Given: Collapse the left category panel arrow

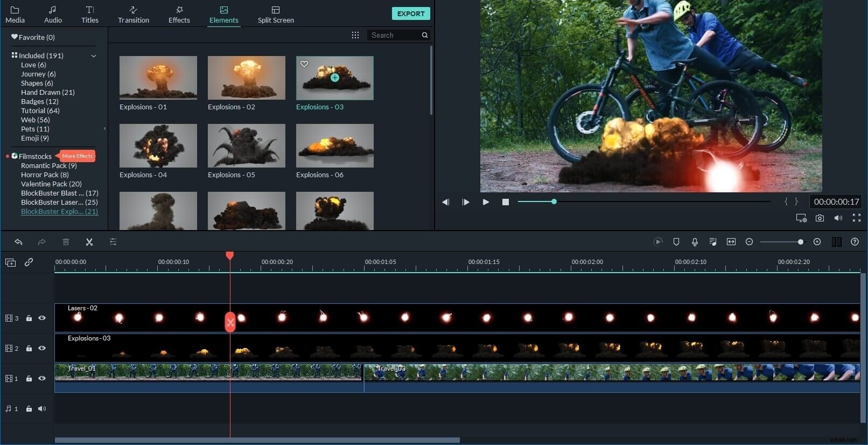Looking at the screenshot, I should [x=104, y=129].
